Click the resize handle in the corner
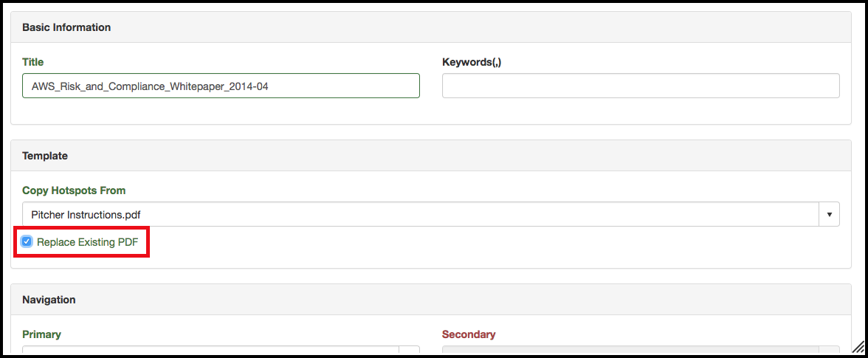This screenshot has height=358, width=868. pos(858,348)
